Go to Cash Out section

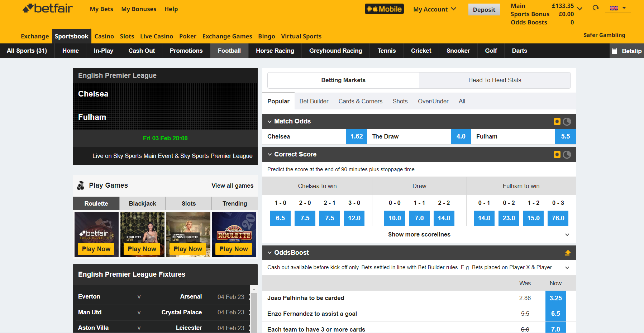coord(142,51)
